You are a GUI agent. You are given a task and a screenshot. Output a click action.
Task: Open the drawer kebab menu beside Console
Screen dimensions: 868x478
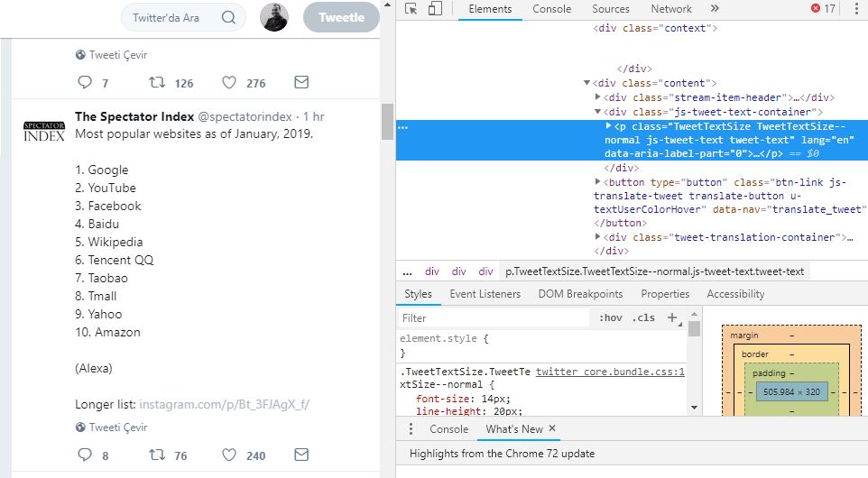pyautogui.click(x=411, y=428)
